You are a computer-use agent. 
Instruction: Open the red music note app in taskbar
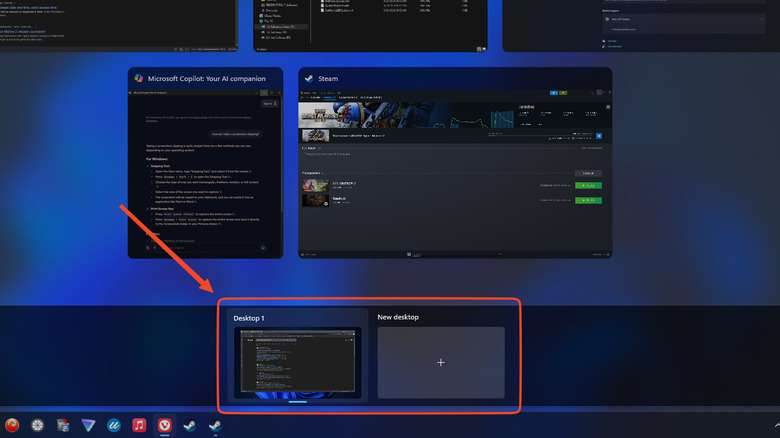point(139,426)
